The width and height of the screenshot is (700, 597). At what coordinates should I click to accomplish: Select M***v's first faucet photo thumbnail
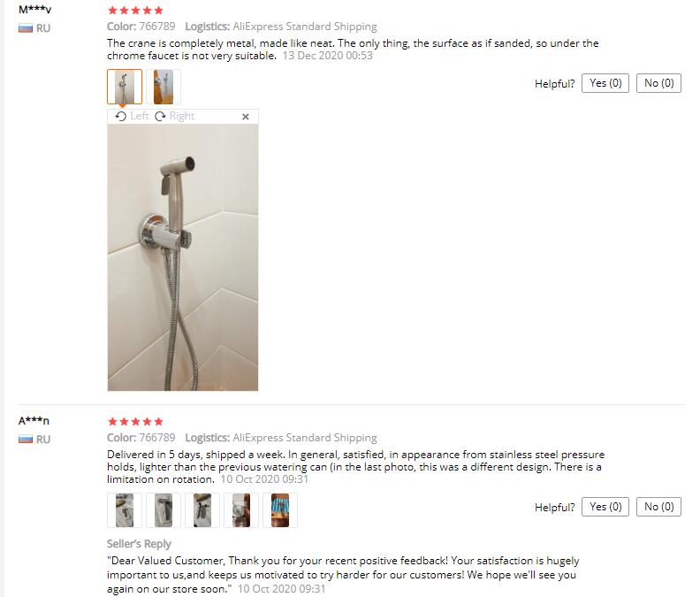click(125, 87)
